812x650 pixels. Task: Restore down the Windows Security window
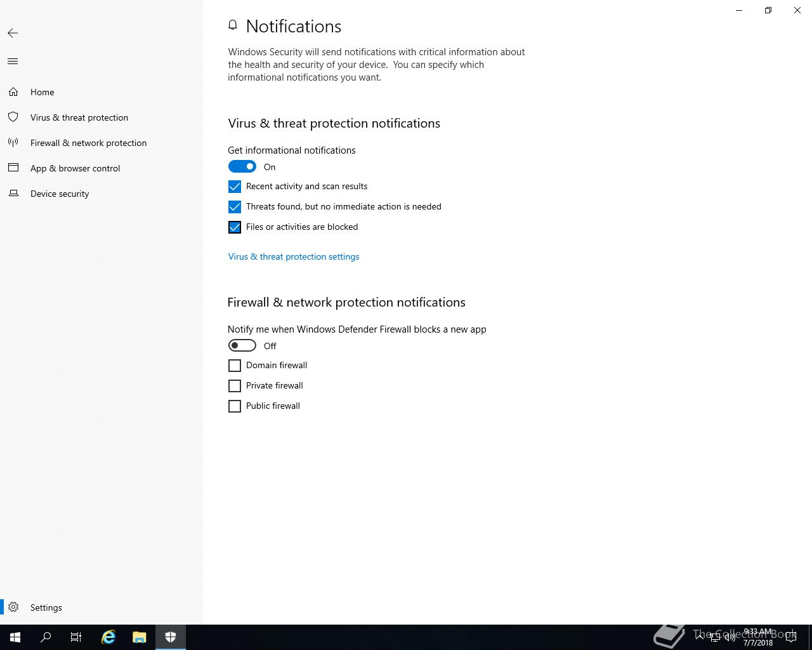(x=768, y=10)
